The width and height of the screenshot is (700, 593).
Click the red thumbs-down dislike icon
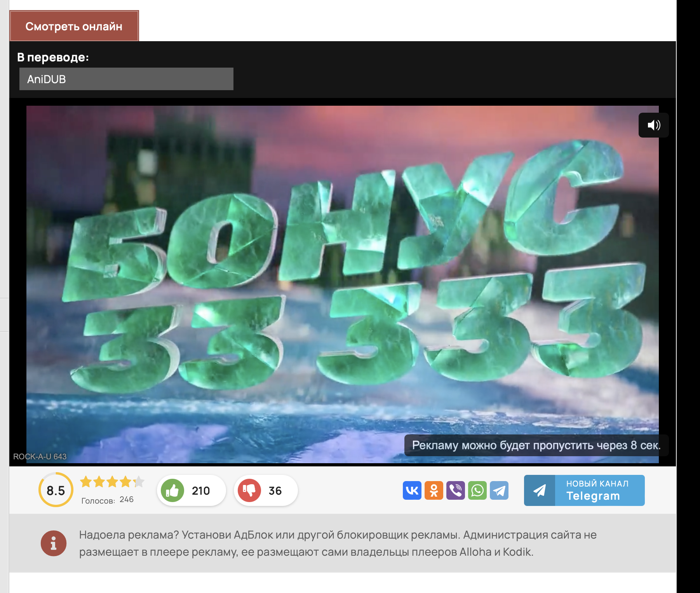pos(249,490)
